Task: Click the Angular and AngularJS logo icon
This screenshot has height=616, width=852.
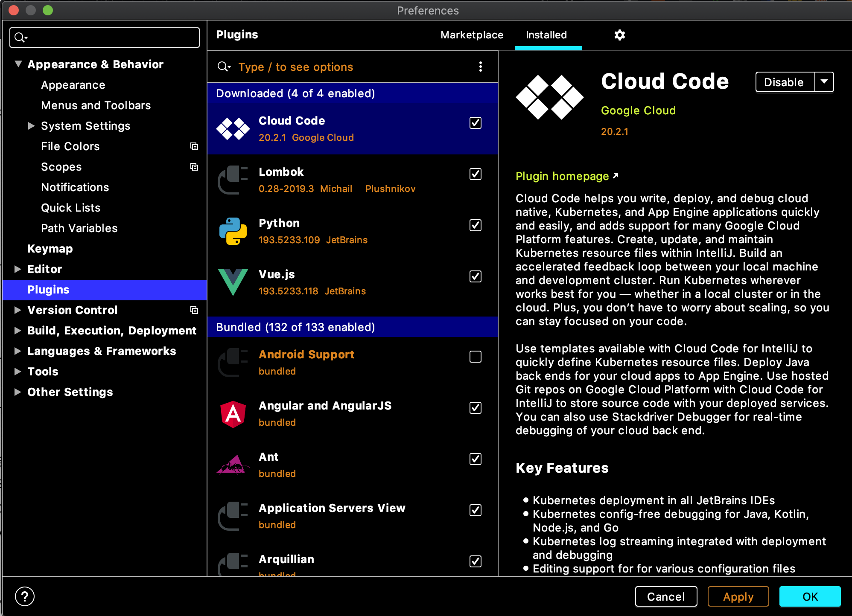Action: click(233, 414)
